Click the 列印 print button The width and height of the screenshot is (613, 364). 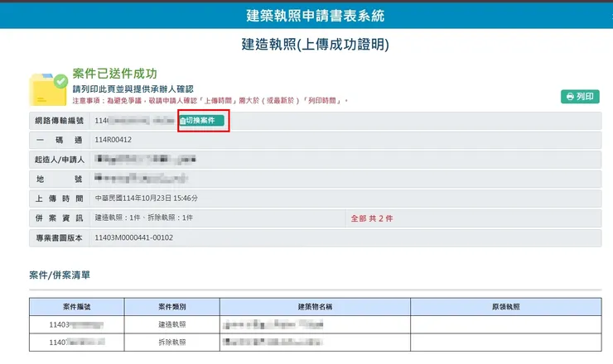click(580, 97)
